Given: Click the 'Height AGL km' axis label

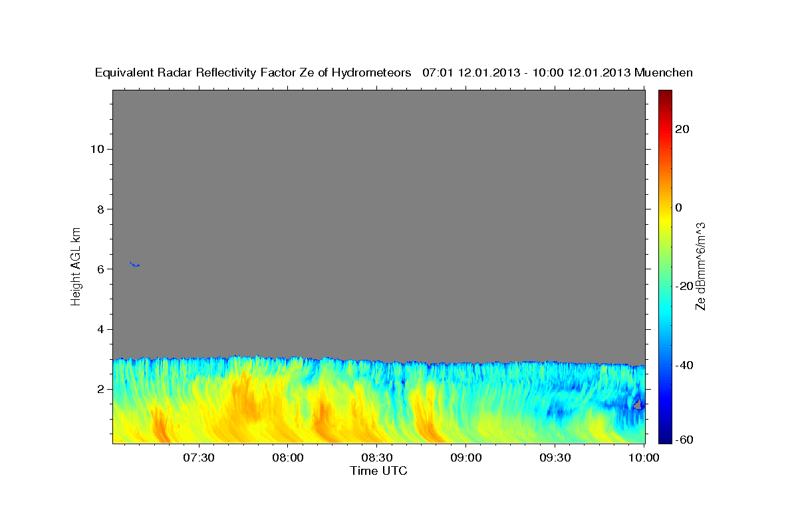Looking at the screenshot, I should 76,265.
